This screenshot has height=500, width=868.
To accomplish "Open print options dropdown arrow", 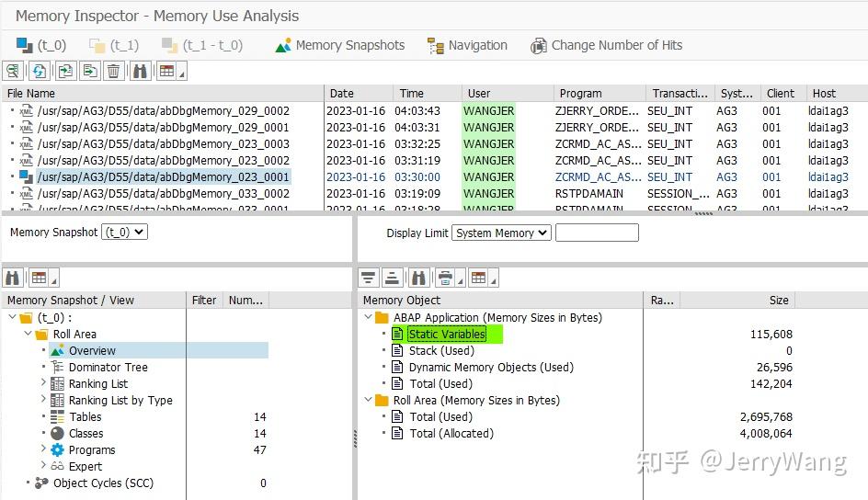I will coord(460,279).
